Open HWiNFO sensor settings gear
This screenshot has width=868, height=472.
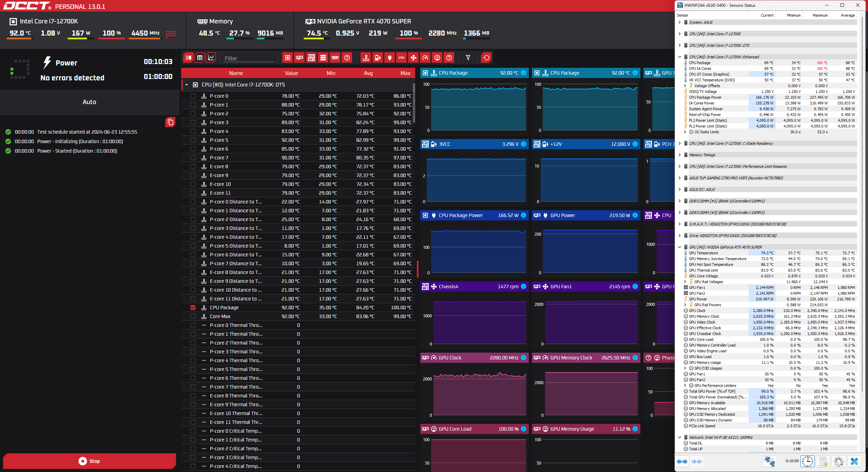pos(838,461)
